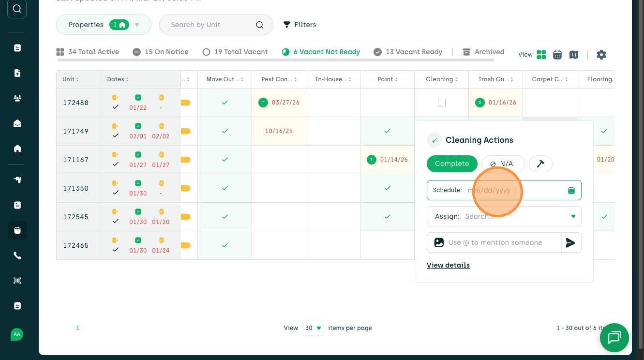Viewport: 644px width, 360px height.
Task: Open the chat support bubble
Action: (614, 337)
